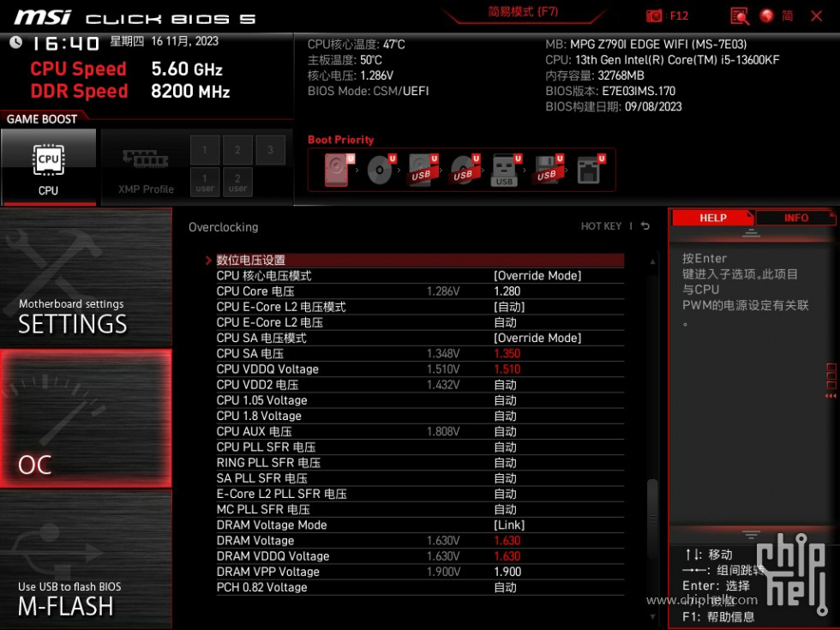Select the CPU PLL SFR 电压 row
840x630 pixels.
click(x=420, y=447)
